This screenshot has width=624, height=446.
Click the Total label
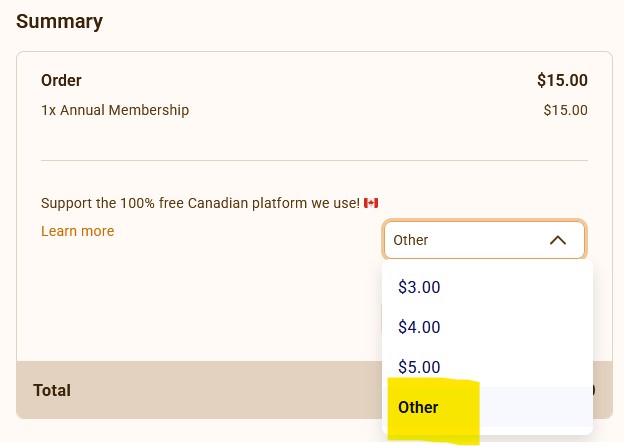pyautogui.click(x=52, y=390)
